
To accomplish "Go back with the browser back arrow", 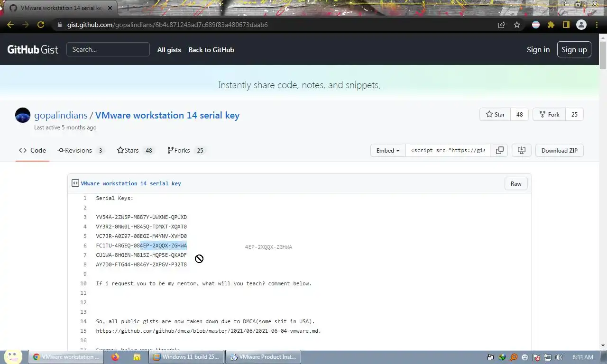I will pos(10,25).
